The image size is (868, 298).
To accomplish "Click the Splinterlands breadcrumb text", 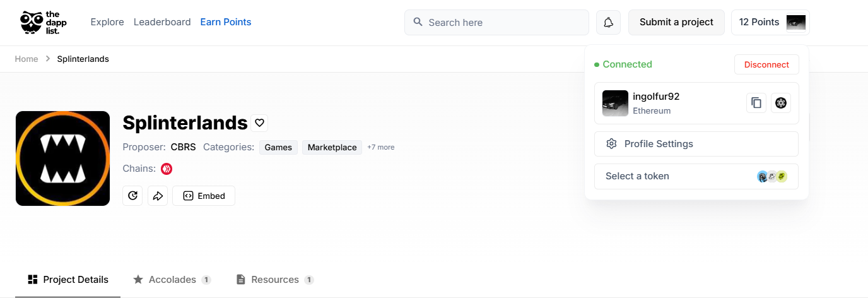I will coord(83,59).
